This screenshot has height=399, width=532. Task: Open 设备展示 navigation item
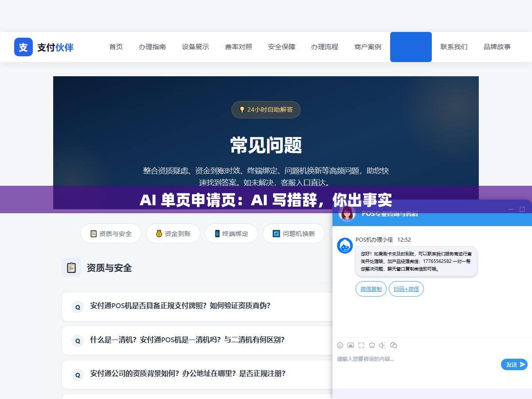pyautogui.click(x=196, y=47)
